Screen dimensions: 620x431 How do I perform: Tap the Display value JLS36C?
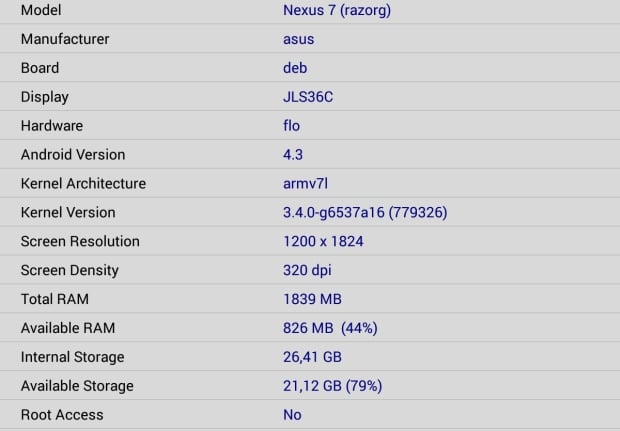(x=308, y=97)
